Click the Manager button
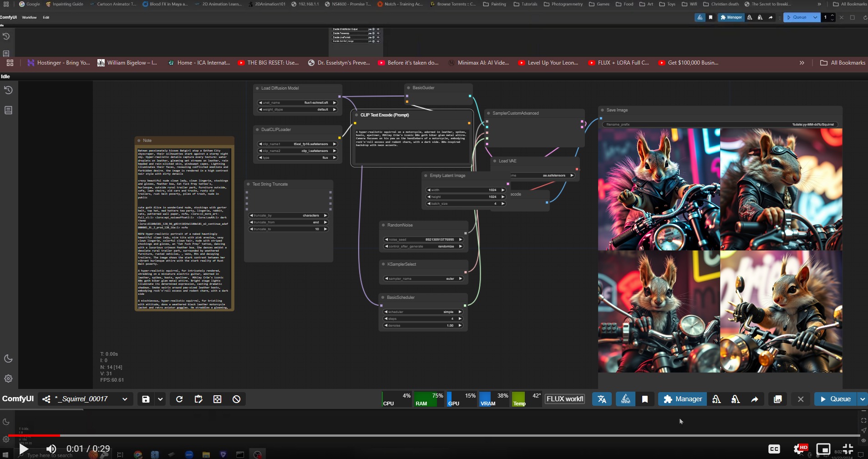The width and height of the screenshot is (868, 459). (x=682, y=399)
